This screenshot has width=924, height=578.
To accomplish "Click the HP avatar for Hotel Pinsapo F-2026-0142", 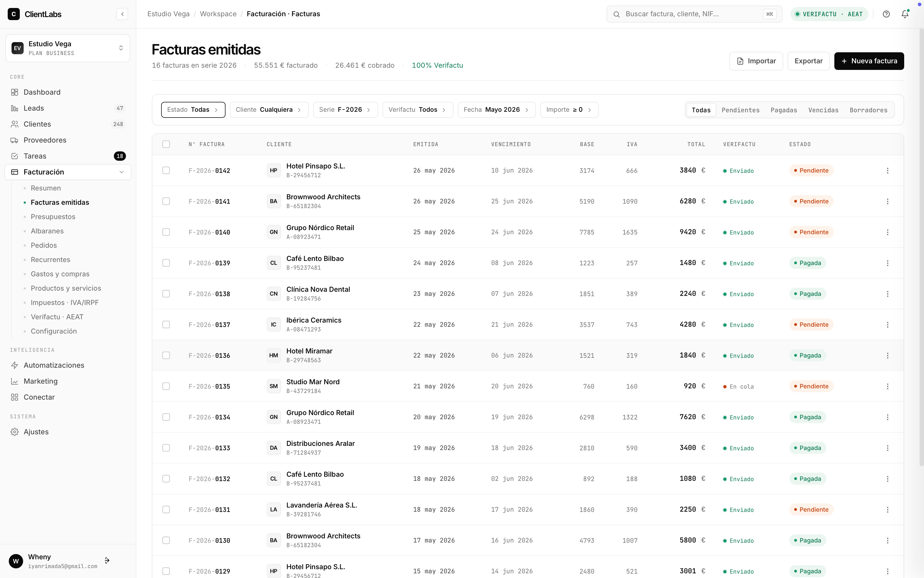I will (273, 170).
